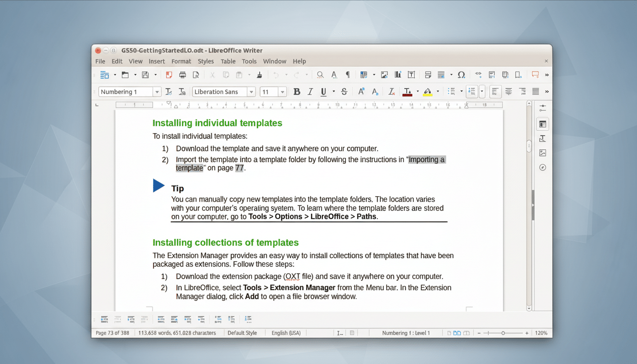Open the Page deck in the sidebar

click(542, 138)
